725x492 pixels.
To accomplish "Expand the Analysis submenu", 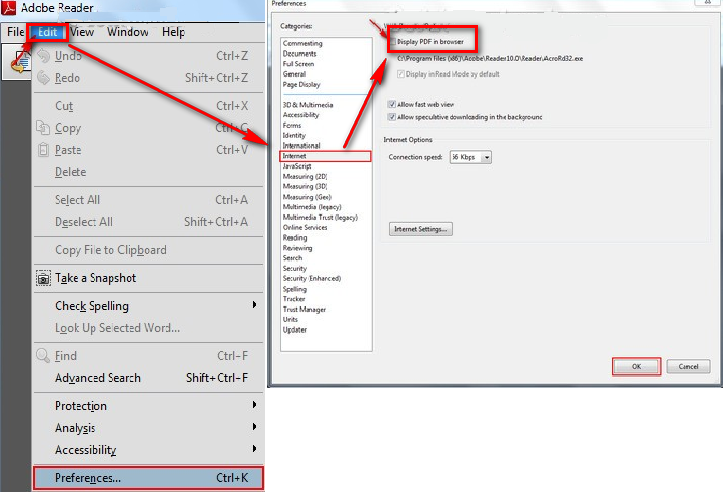I will [x=254, y=426].
